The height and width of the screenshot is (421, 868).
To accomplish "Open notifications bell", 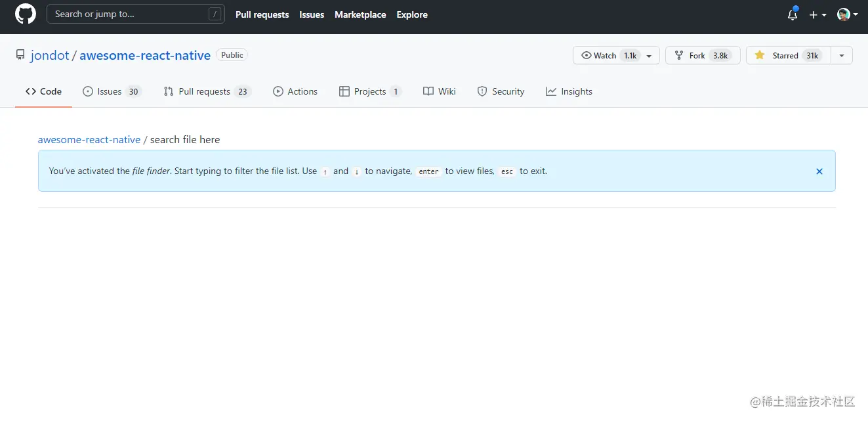I will click(793, 14).
